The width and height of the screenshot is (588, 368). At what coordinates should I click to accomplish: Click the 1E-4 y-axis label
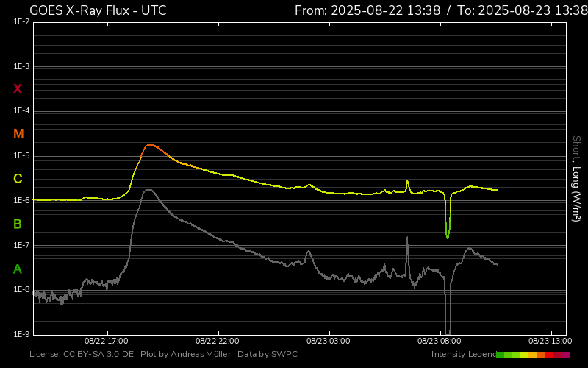pyautogui.click(x=21, y=111)
